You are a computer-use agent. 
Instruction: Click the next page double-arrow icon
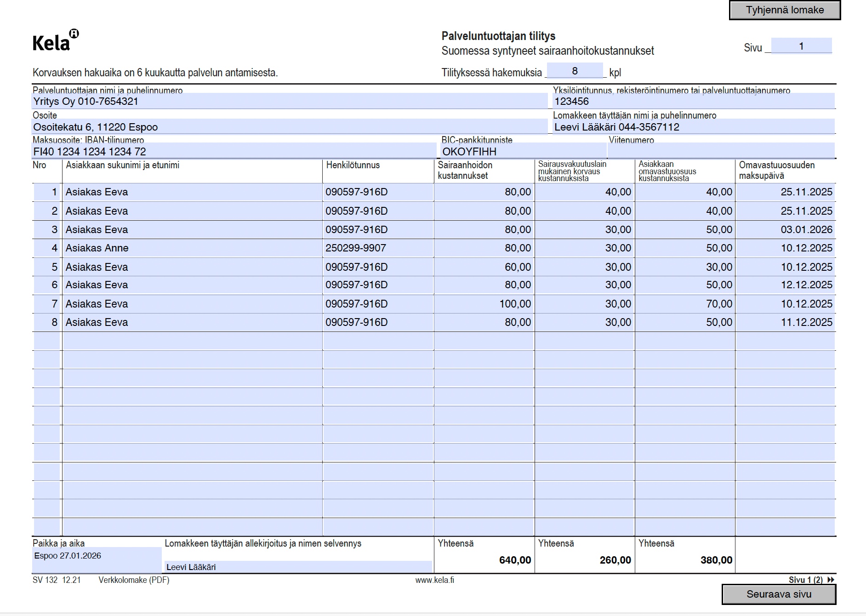[x=831, y=580]
